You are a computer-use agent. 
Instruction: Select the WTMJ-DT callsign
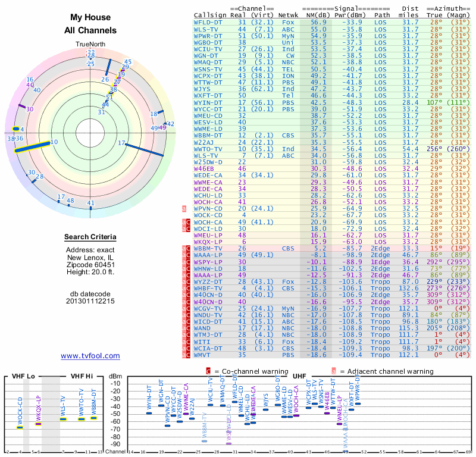click(x=208, y=334)
